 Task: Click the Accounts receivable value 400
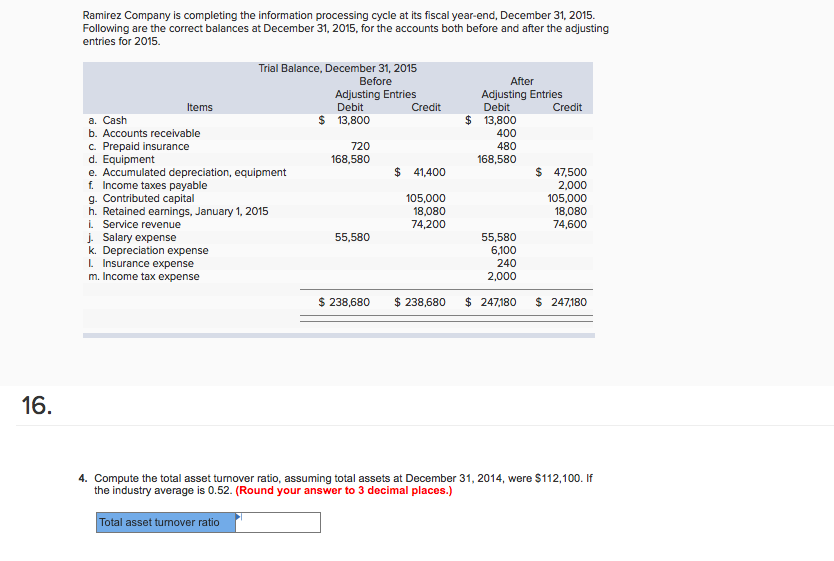[x=506, y=133]
